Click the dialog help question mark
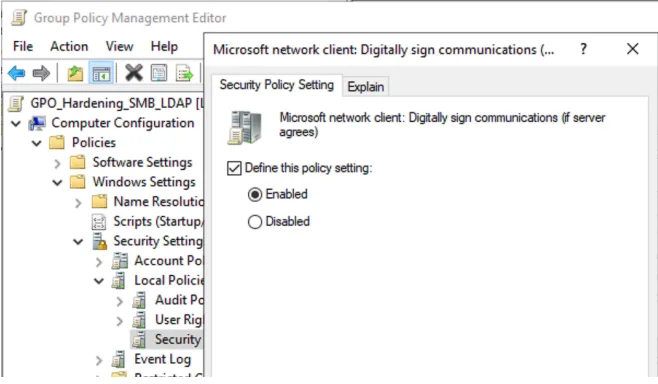This screenshot has height=384, width=658. point(583,49)
